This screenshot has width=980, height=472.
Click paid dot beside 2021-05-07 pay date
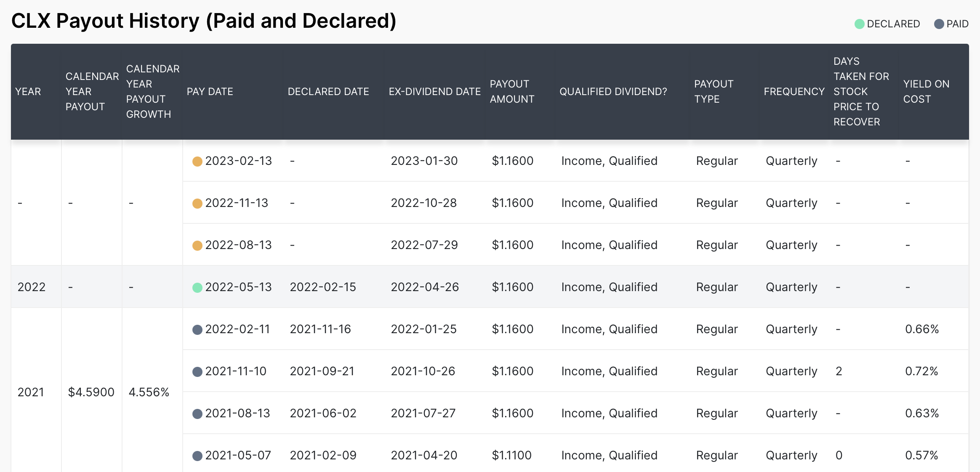pos(197,456)
